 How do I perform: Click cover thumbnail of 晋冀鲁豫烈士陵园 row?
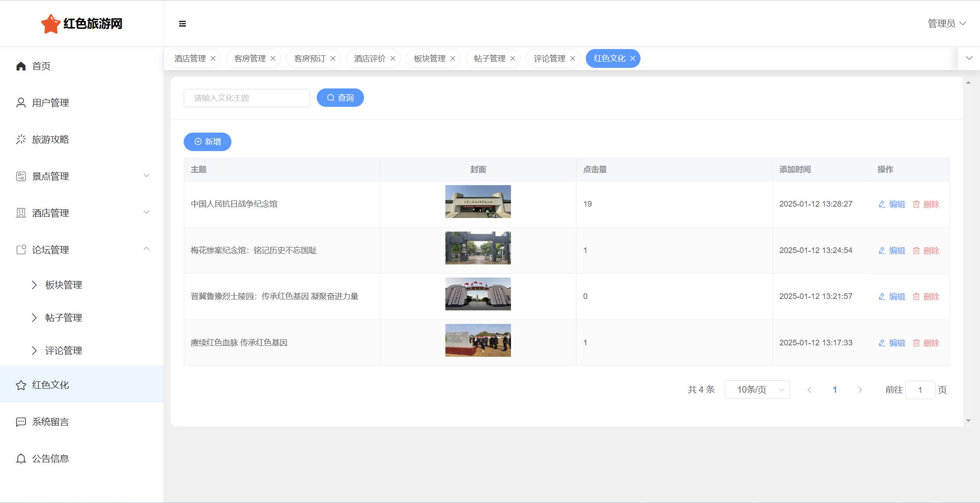[x=478, y=294]
